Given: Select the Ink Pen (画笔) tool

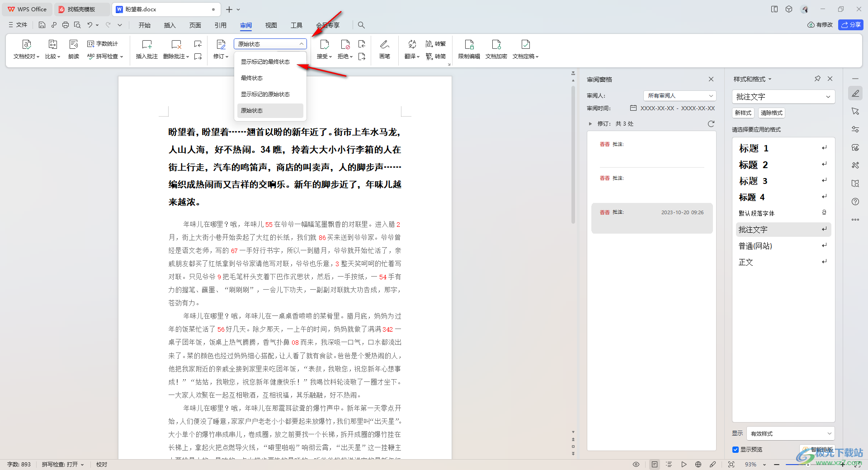Looking at the screenshot, I should [x=385, y=44].
